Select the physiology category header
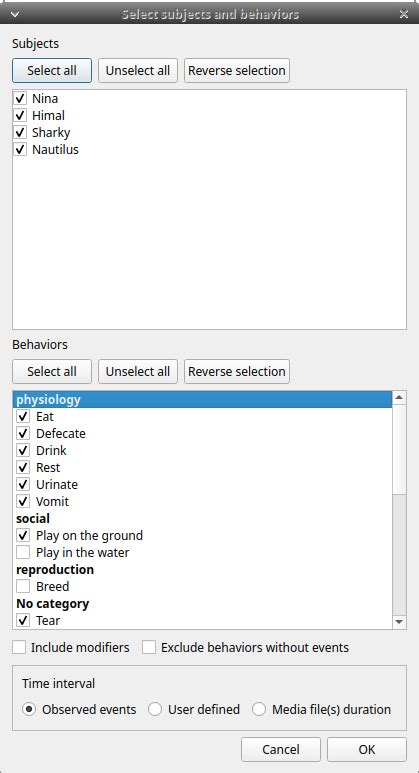The height and width of the screenshot is (773, 419). (x=202, y=399)
